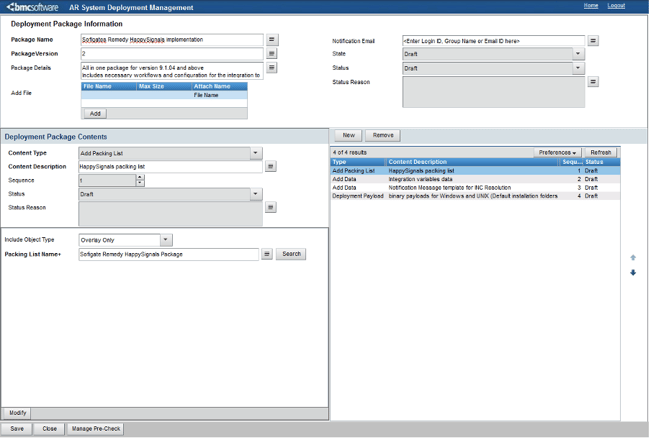Sort by Content Description column header
The width and height of the screenshot is (651, 440).
(x=472, y=162)
